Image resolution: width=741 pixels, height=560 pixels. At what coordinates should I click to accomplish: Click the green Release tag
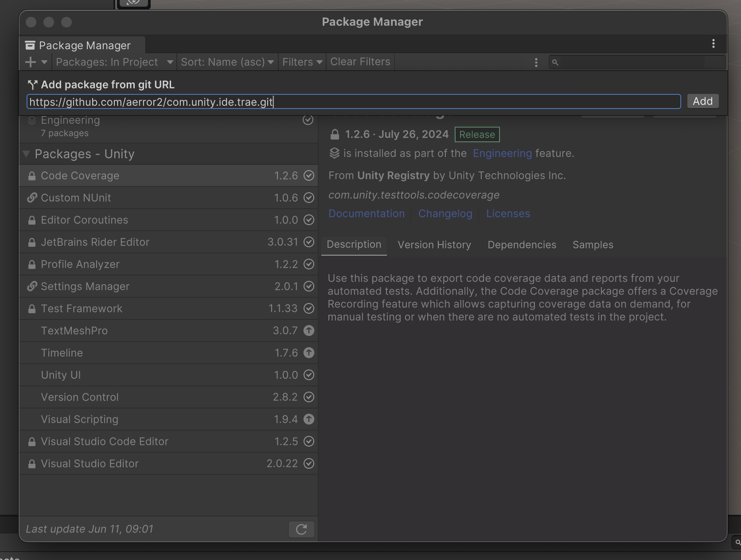tap(477, 135)
